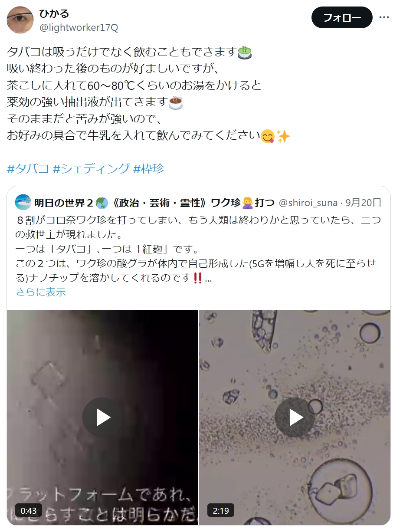This screenshot has width=403, height=532.
Task: Expand quoted post with さらに表示
Action: coord(41,292)
